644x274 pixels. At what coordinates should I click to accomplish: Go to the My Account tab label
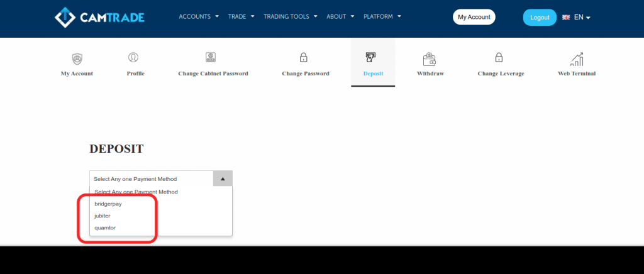(77, 74)
